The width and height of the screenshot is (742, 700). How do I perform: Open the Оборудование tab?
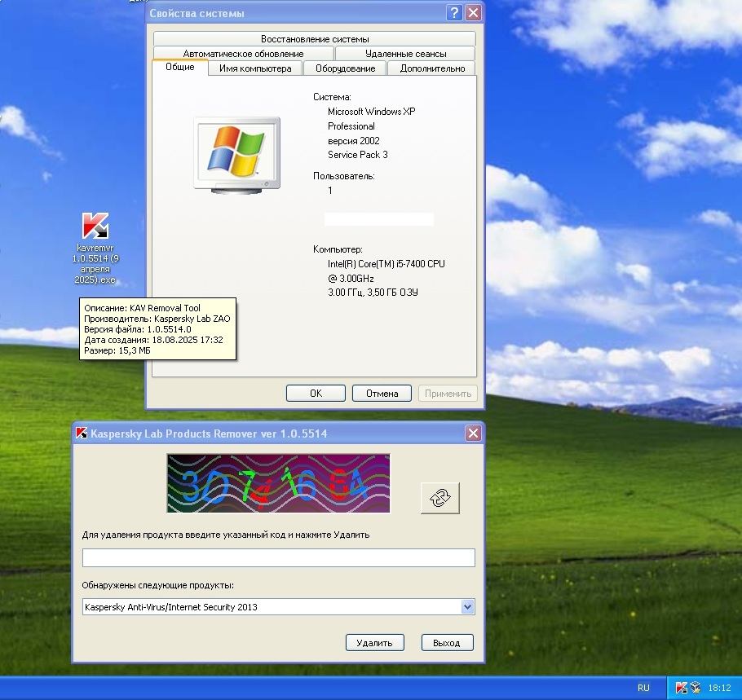tap(345, 68)
